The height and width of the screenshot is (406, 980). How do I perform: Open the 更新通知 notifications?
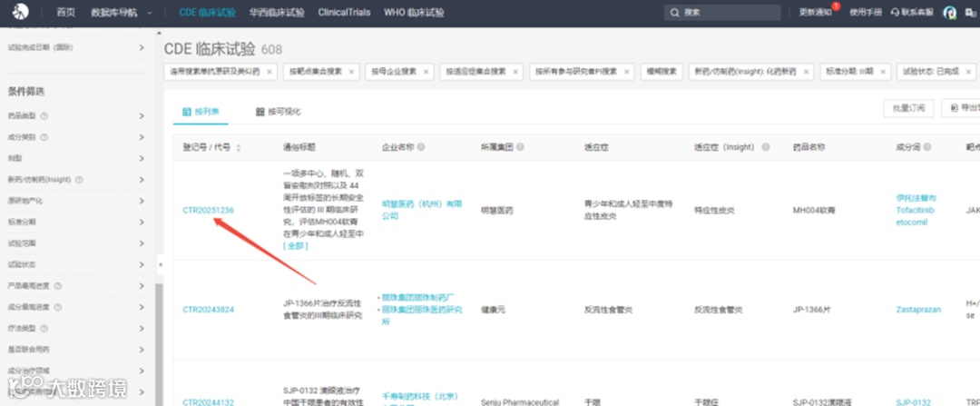point(816,13)
